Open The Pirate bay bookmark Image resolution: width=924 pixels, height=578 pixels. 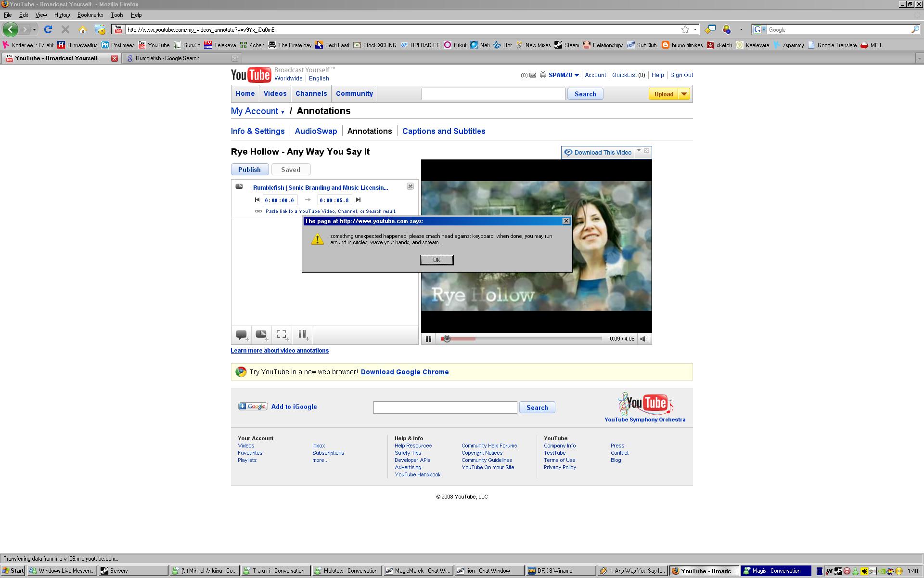[290, 45]
